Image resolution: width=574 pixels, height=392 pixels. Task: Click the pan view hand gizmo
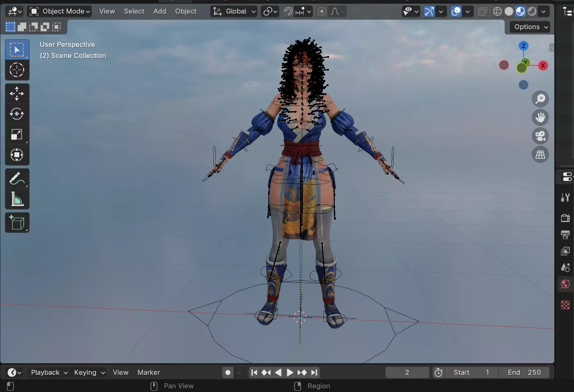point(540,117)
